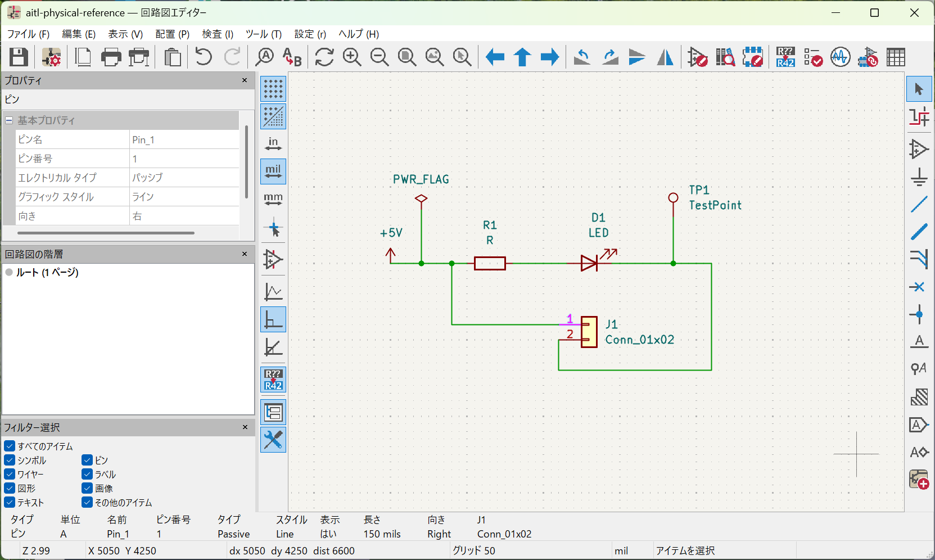Open the 向き dropdown showing 右
This screenshot has width=935, height=560.
point(184,215)
